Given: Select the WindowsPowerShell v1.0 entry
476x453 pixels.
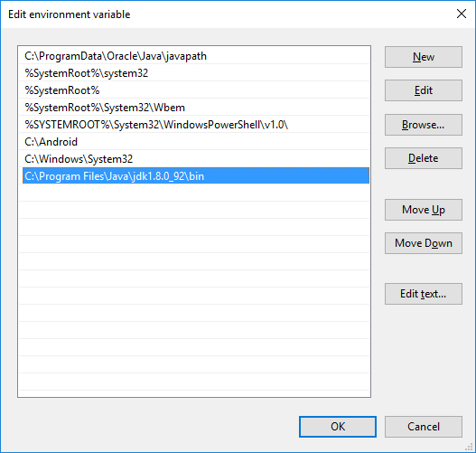Looking at the screenshot, I should click(x=196, y=125).
